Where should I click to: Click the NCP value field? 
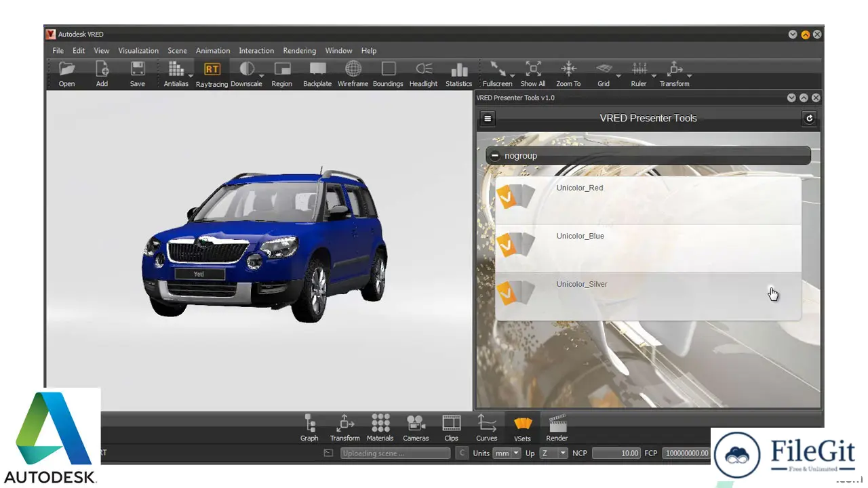tap(616, 453)
